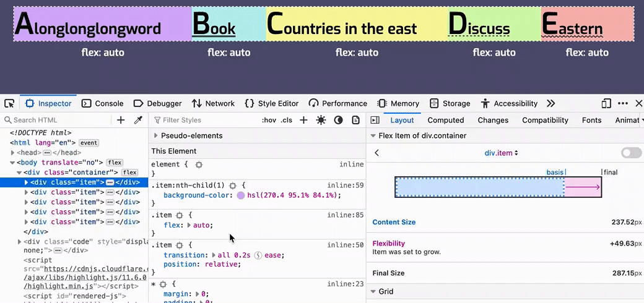
Task: Switch to the Console tab
Action: click(102, 103)
